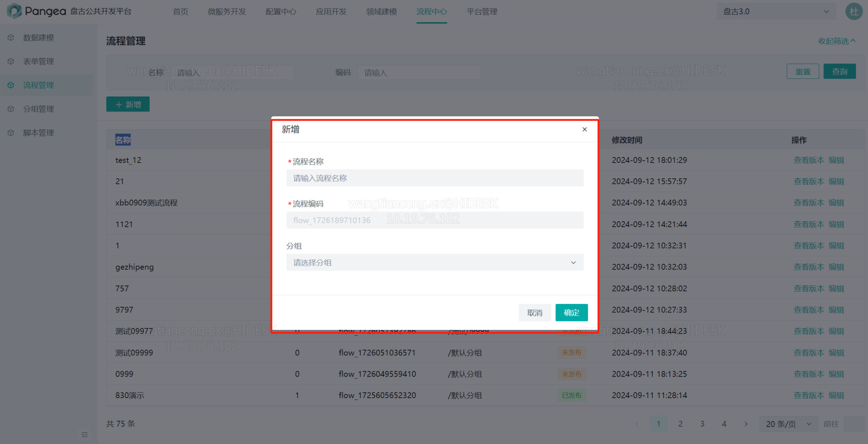Click the code flow_1726051036571
Viewport: 868px width, 444px height.
point(377,353)
